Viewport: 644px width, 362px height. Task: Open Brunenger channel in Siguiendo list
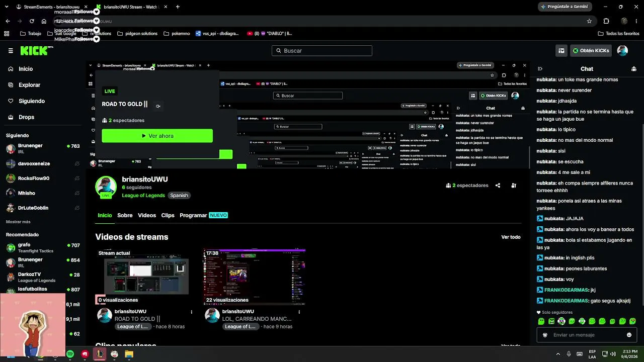(x=43, y=149)
